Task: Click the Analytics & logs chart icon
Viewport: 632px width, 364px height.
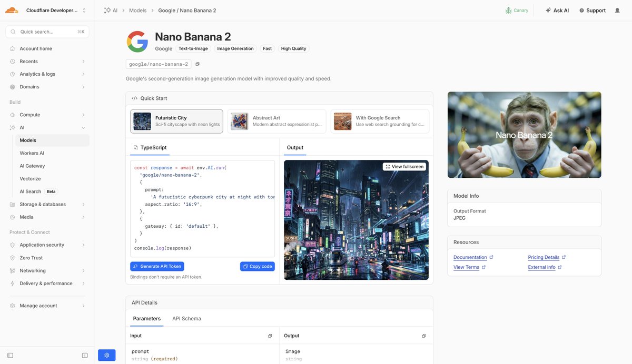Action: pos(13,74)
